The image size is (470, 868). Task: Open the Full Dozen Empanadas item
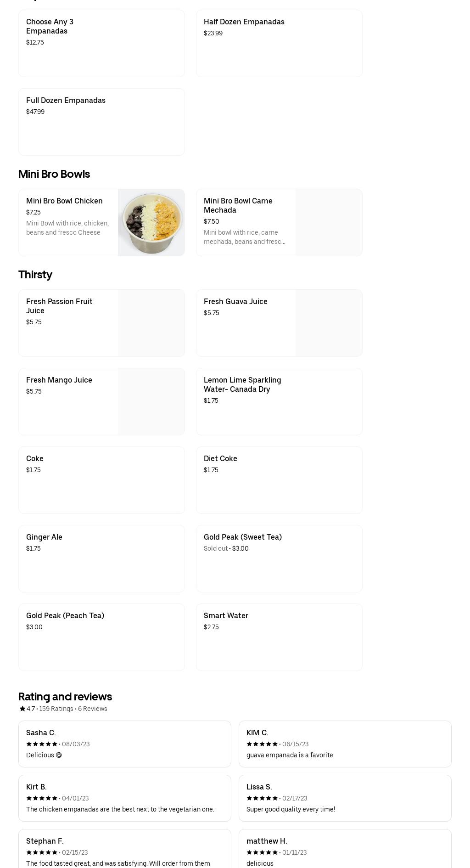pos(101,122)
